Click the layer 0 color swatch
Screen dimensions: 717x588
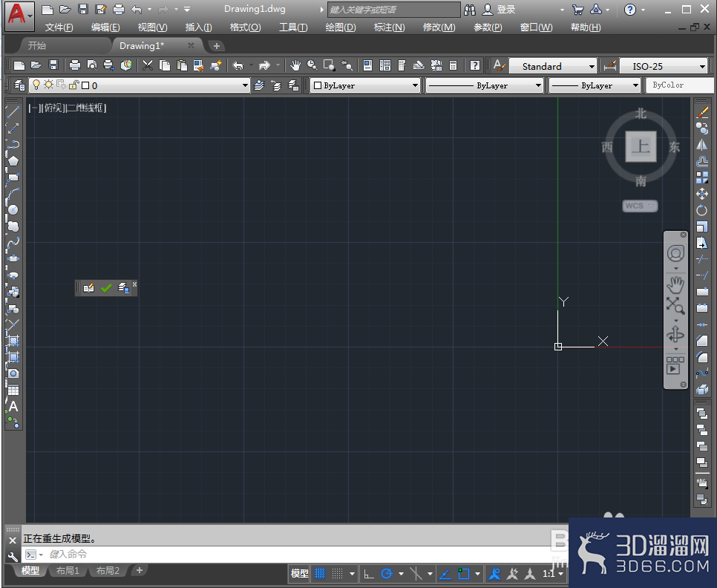(85, 85)
